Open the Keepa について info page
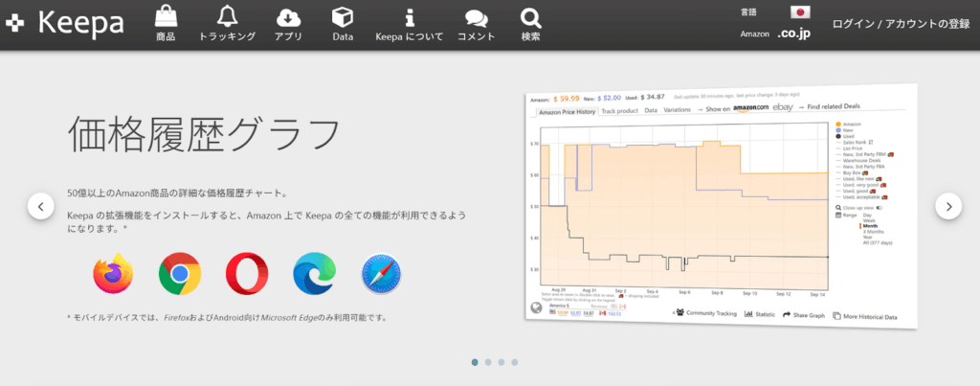The width and height of the screenshot is (980, 386). coord(410,24)
